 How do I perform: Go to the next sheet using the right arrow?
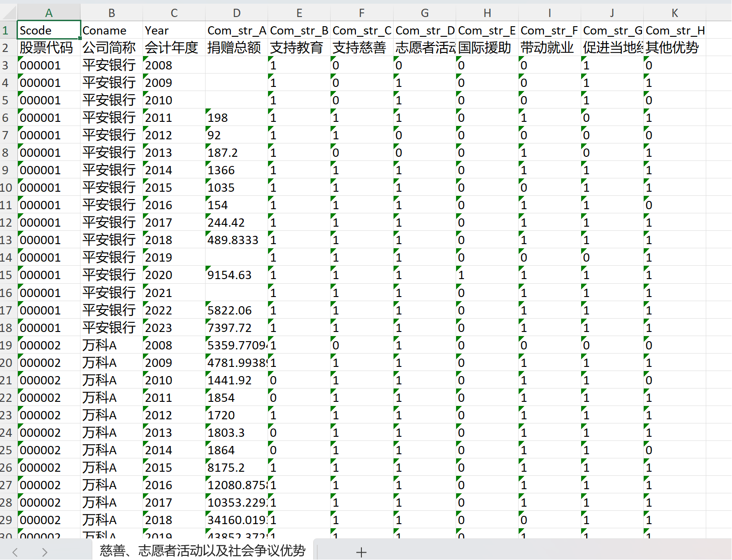[45, 552]
